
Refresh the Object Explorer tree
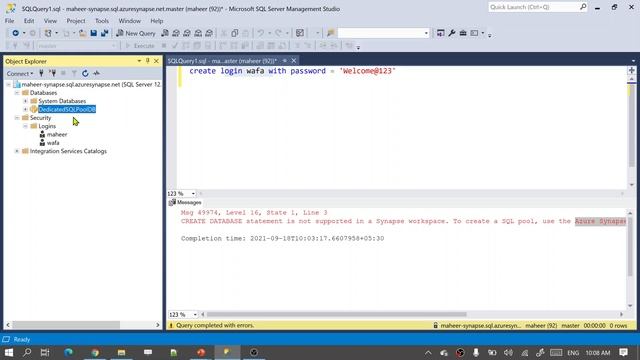coord(85,73)
